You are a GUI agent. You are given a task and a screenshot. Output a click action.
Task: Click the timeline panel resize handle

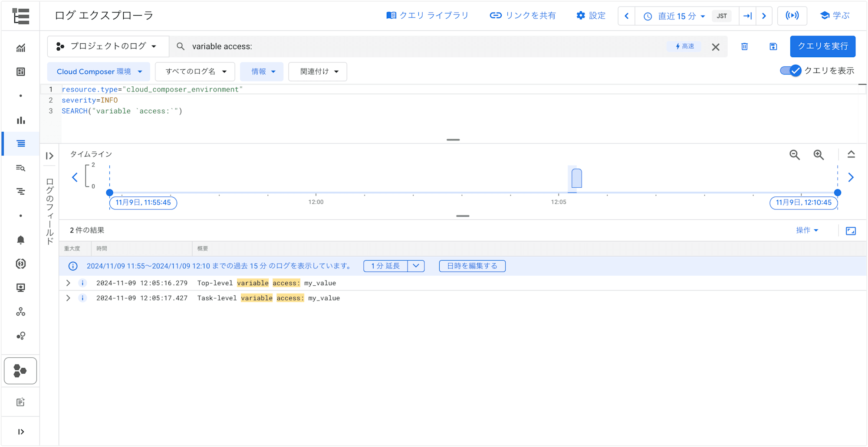coord(463,216)
